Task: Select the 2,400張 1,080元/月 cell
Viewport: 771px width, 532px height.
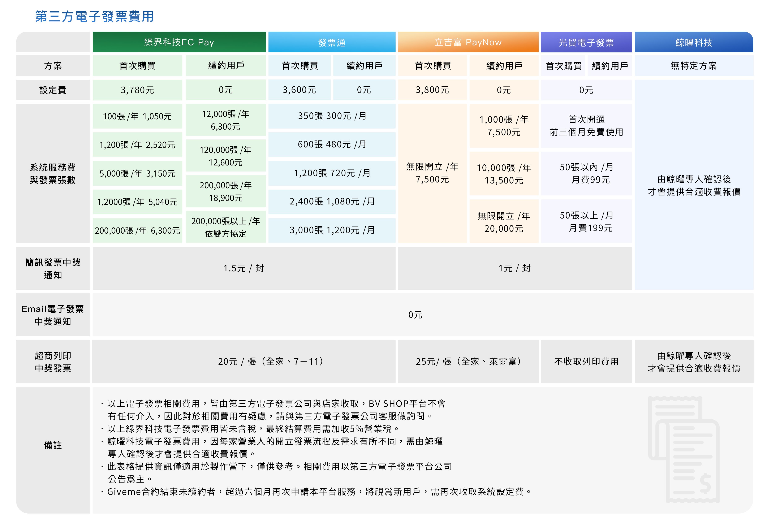Action: 332,202
